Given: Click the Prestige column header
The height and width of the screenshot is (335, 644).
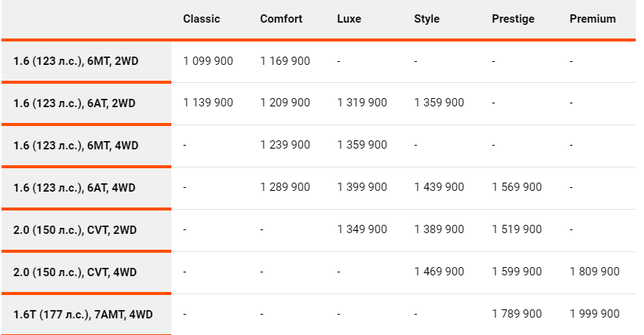Looking at the screenshot, I should click(513, 19).
